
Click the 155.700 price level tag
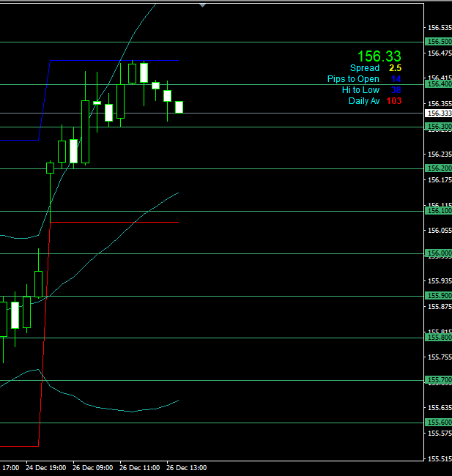(439, 380)
